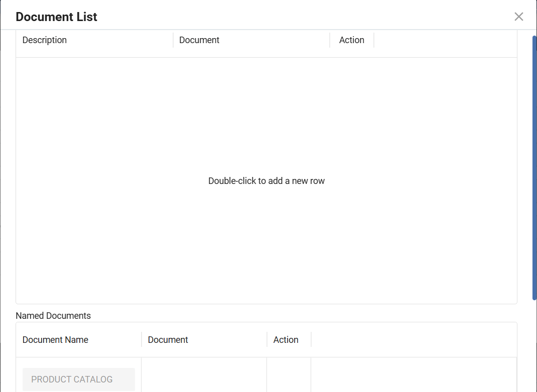Click the divider between Document and Action in the top grid

pos(330,40)
